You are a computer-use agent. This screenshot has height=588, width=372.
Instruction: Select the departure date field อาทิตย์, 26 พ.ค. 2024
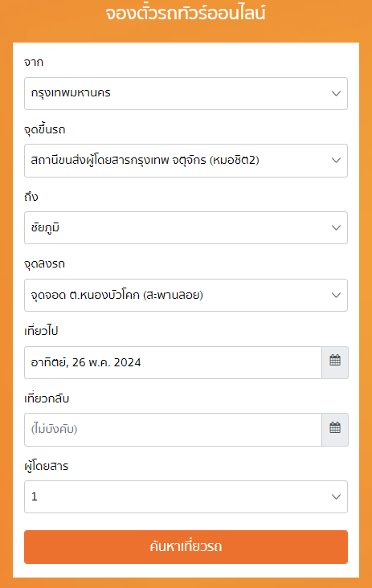point(173,362)
